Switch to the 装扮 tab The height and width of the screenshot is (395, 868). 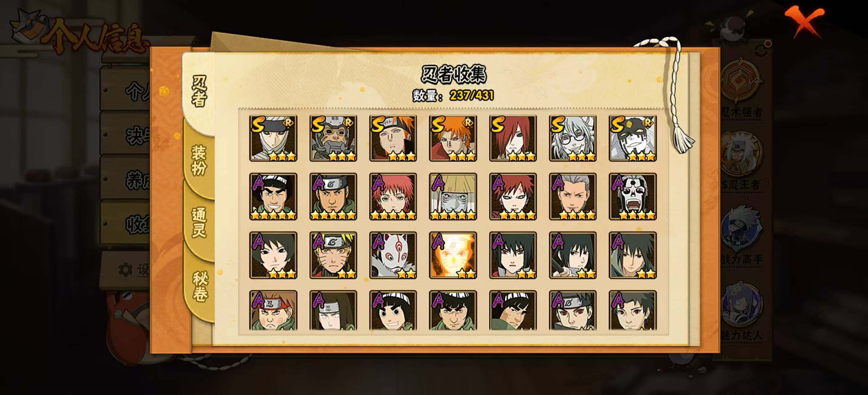click(199, 160)
